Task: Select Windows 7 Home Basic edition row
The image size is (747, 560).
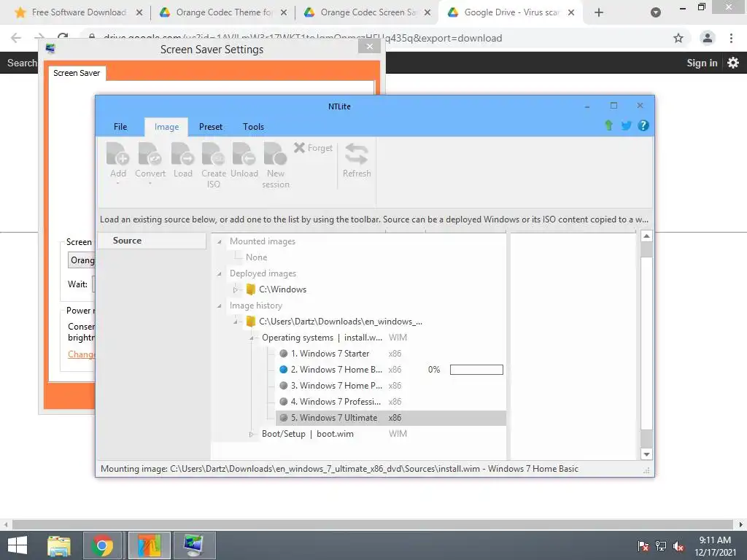Action: (x=391, y=370)
